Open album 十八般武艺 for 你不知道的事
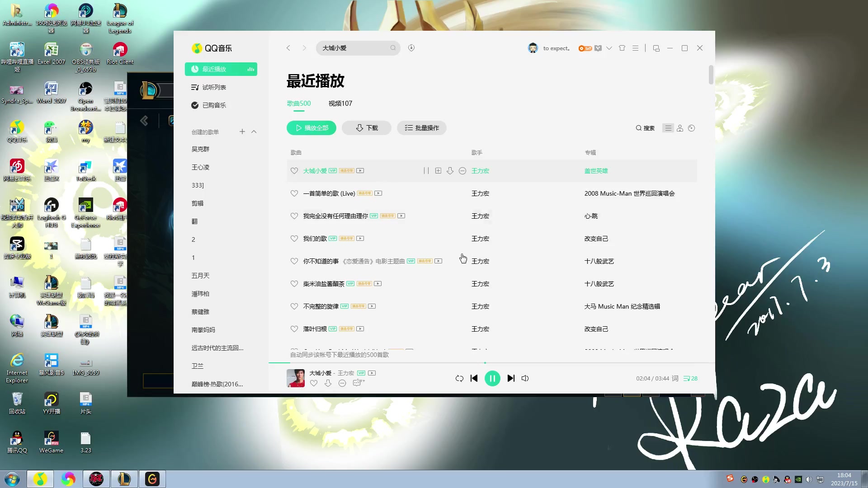 [x=599, y=261]
